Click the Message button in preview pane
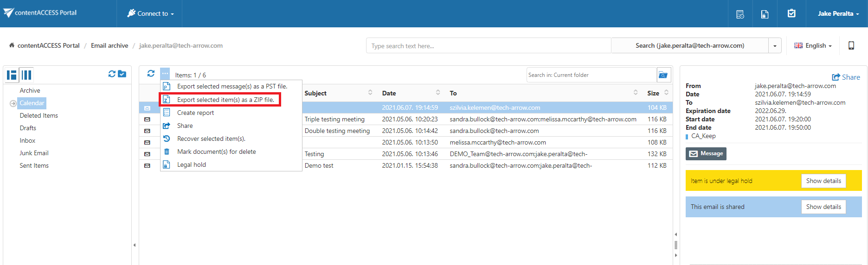The image size is (868, 265). coord(706,154)
